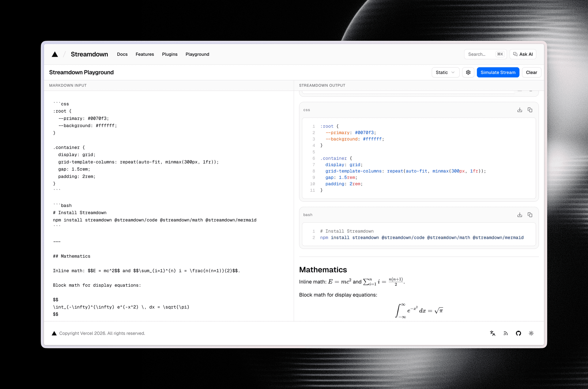588x389 pixels.
Task: Open the Docs menu item
Action: (x=122, y=54)
